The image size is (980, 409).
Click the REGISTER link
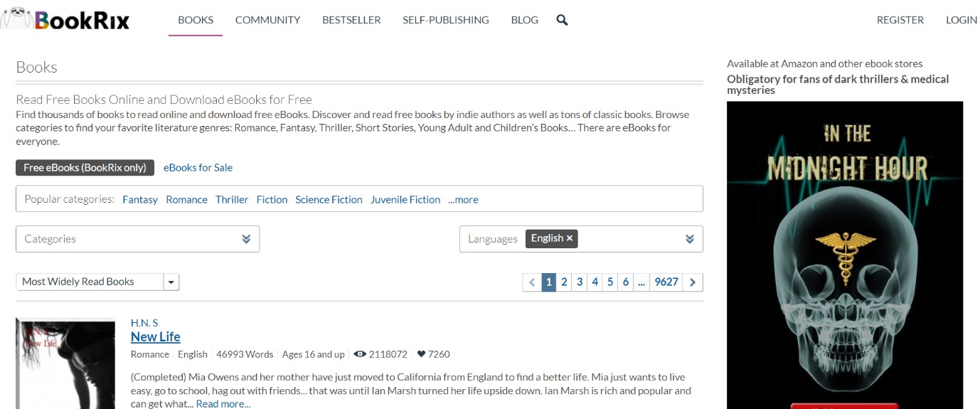[900, 20]
